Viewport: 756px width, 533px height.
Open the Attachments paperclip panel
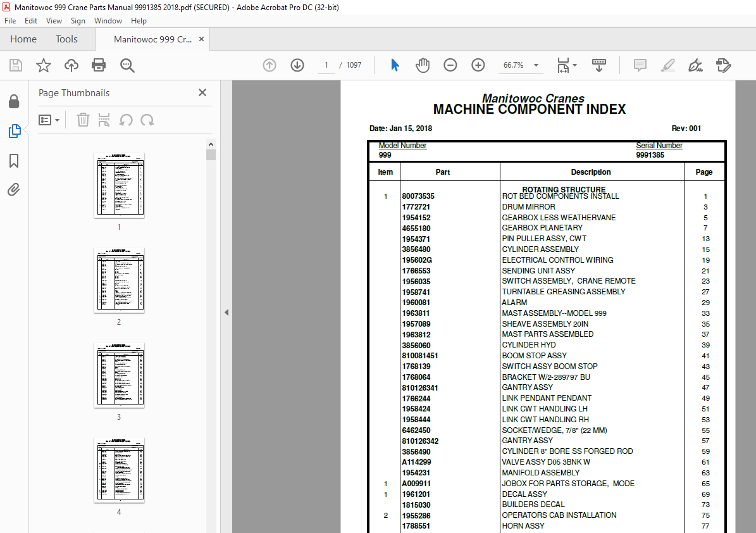click(x=13, y=189)
